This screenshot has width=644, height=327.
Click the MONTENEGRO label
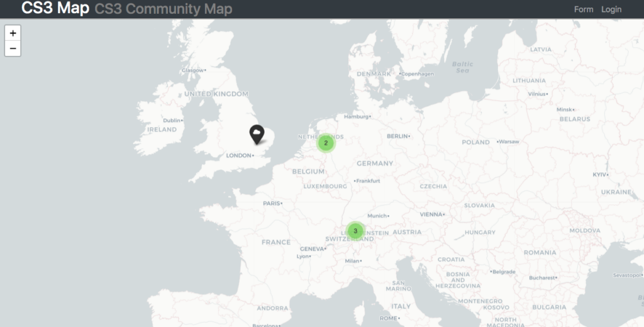coord(480,301)
